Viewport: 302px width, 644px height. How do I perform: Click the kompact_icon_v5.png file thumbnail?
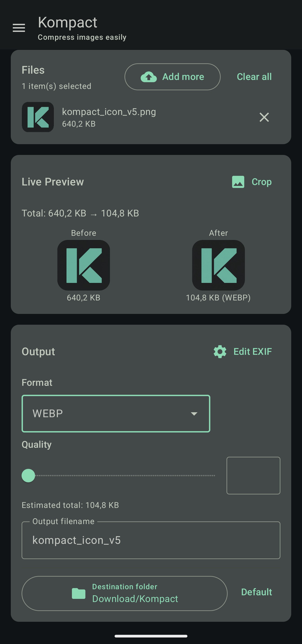point(38,117)
